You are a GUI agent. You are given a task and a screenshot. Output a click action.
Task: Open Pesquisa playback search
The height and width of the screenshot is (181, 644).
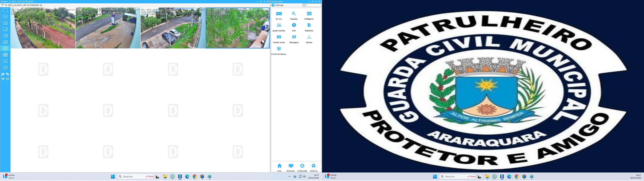click(294, 15)
